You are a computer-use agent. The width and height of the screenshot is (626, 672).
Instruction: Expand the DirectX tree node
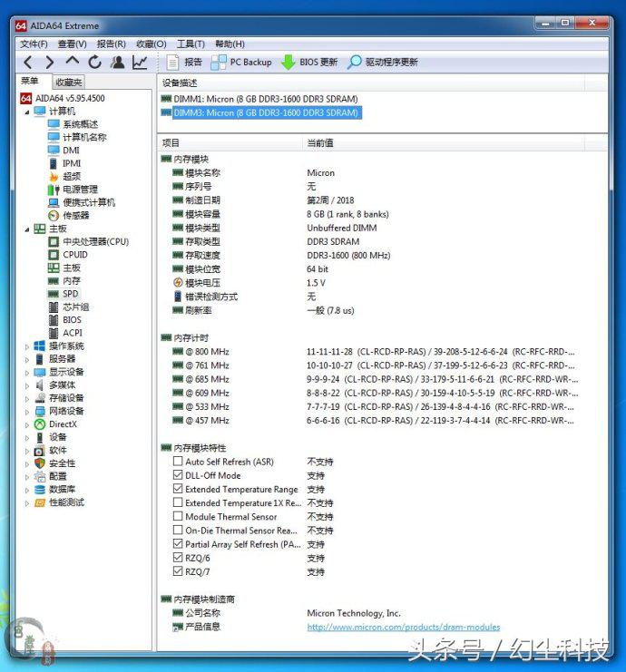[x=27, y=424]
